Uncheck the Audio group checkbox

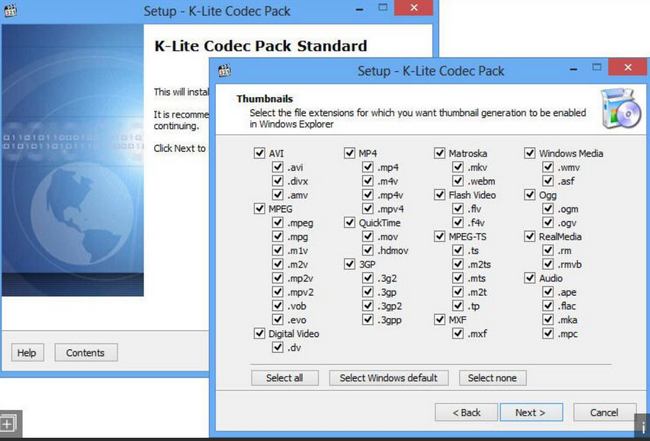[x=530, y=278]
